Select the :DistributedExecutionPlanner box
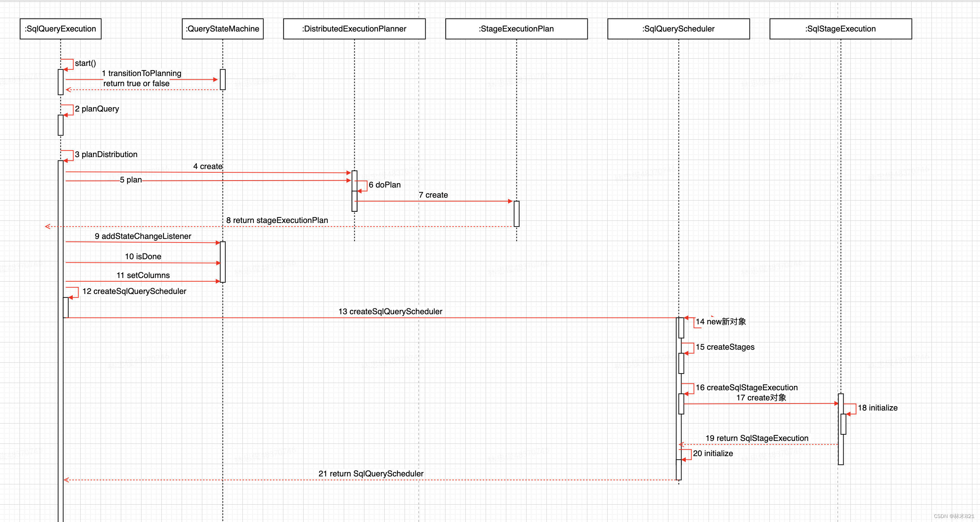The image size is (980, 522). coord(354,29)
